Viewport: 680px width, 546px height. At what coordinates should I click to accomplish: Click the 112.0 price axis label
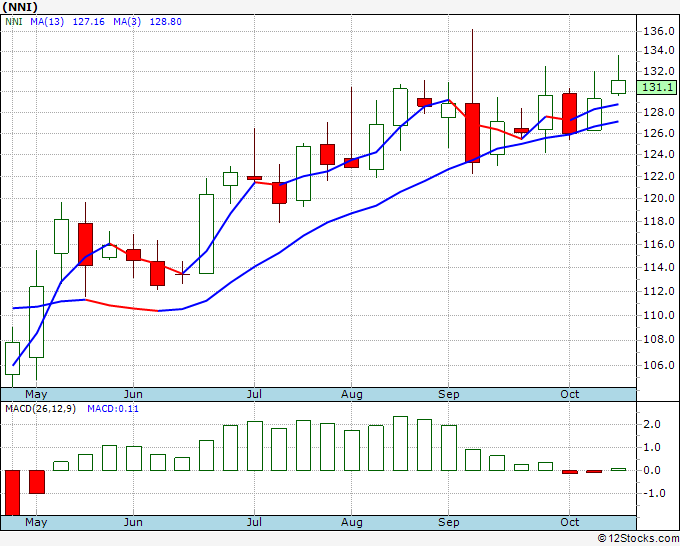pos(658,291)
